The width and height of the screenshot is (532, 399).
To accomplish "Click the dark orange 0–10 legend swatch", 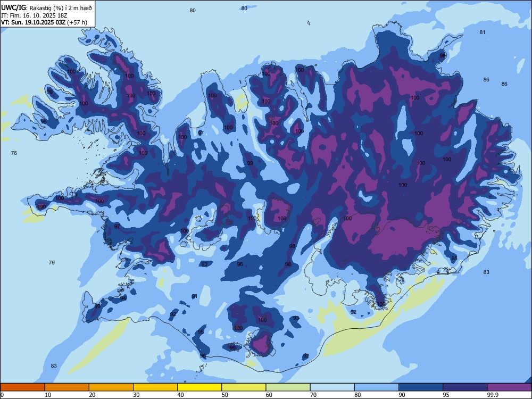I will point(22,387).
